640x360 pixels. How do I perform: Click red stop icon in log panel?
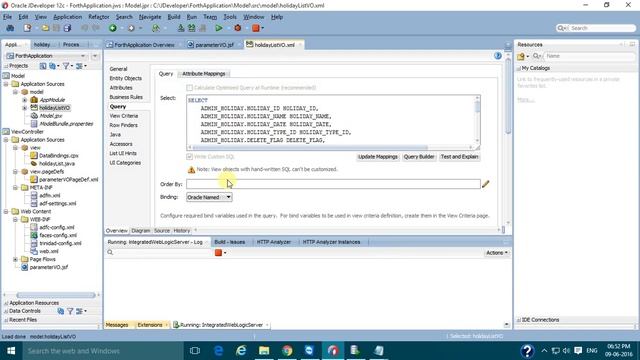[x=218, y=253]
